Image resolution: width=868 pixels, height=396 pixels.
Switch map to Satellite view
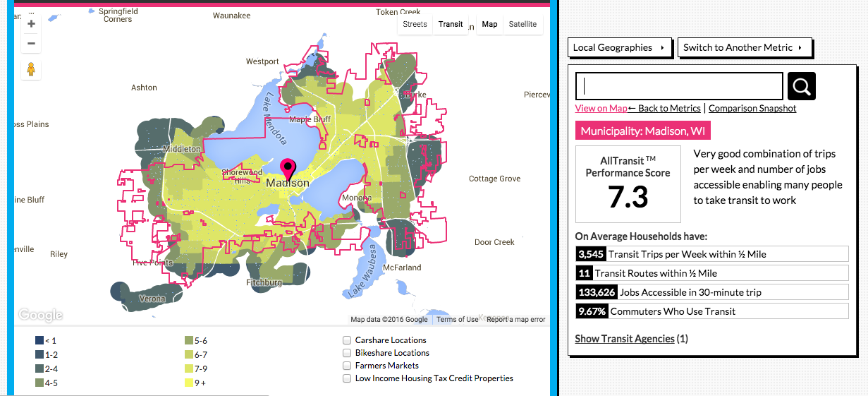point(522,24)
